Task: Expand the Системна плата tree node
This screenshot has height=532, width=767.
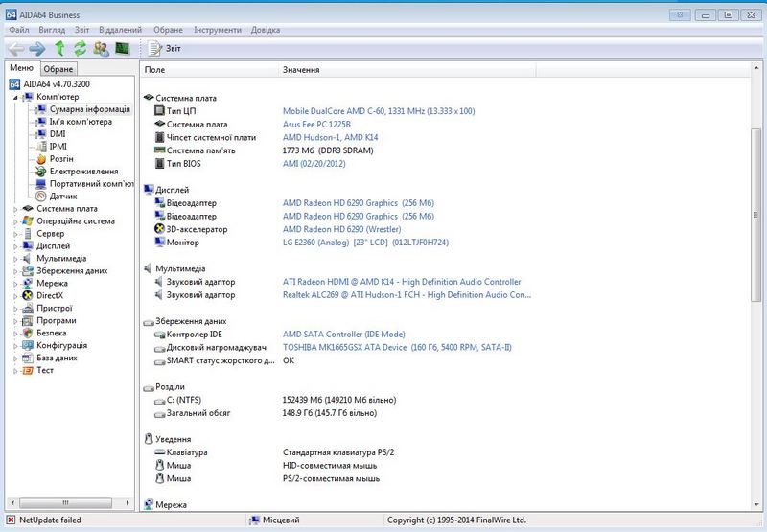Action: tap(15, 209)
